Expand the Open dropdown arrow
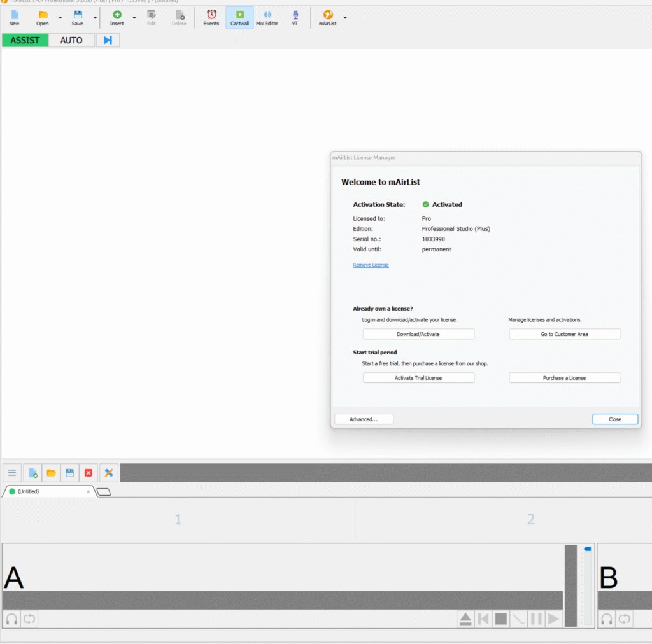652x644 pixels. [x=60, y=18]
